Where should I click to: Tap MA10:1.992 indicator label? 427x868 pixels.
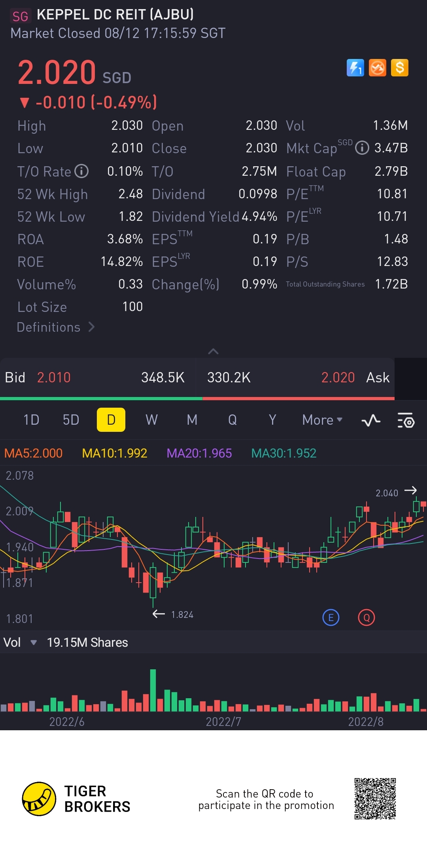coord(115,453)
